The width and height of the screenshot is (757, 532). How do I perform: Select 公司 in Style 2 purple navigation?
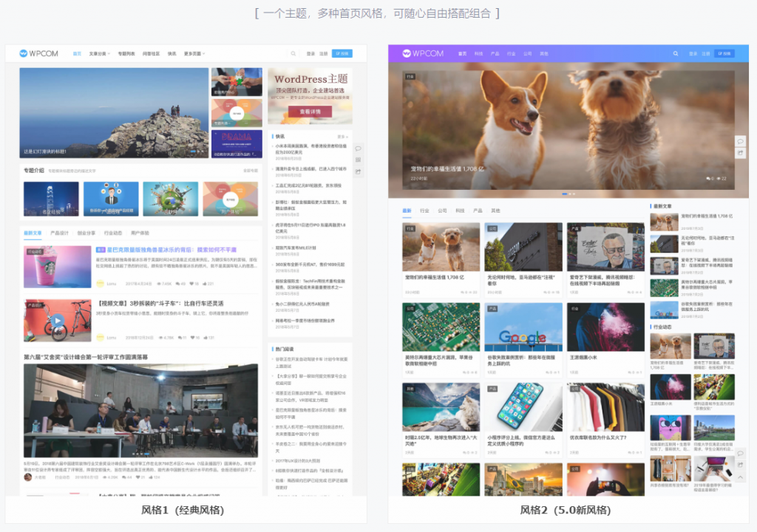pos(528,54)
